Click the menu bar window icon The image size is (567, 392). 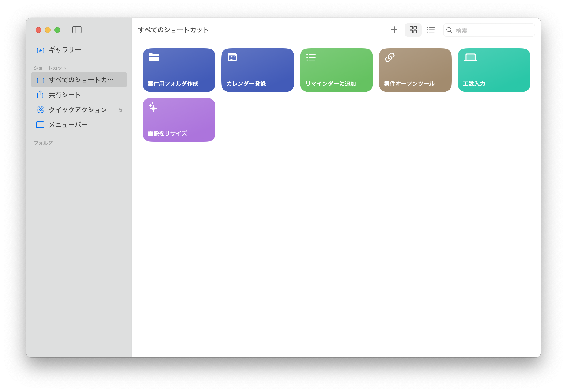[40, 125]
